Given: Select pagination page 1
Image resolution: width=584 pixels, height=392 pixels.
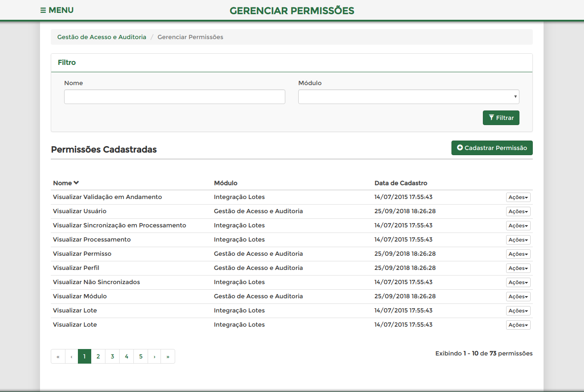Looking at the screenshot, I should point(84,356).
